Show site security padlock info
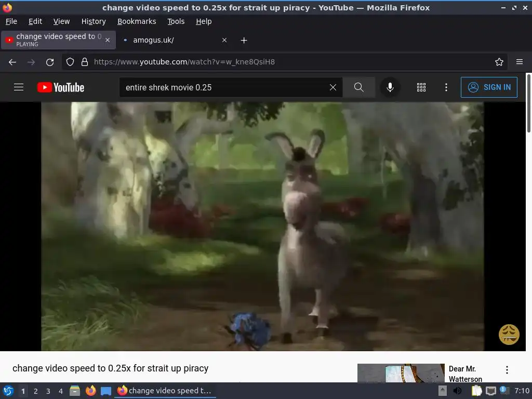Screen dimensions: 532x399 click(x=85, y=62)
